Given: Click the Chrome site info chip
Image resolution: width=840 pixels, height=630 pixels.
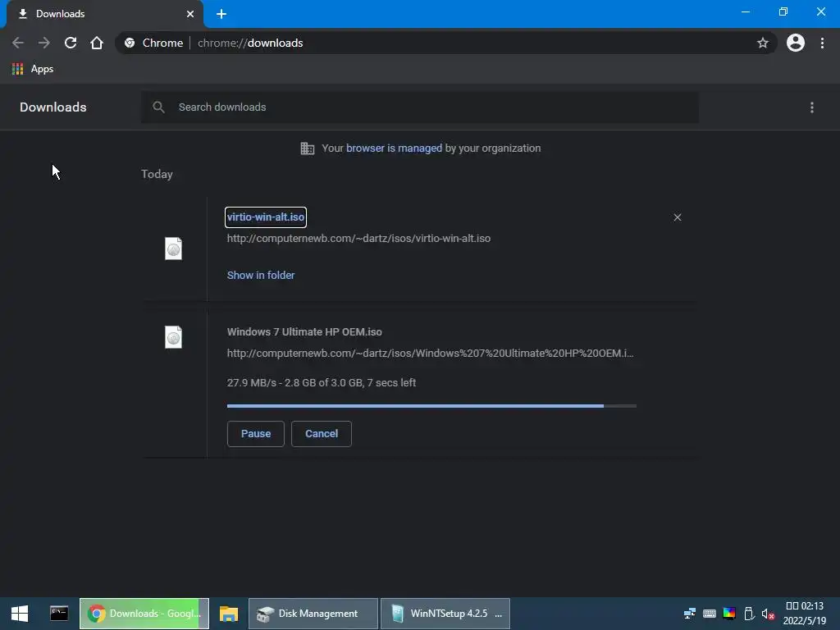Looking at the screenshot, I should tap(153, 43).
